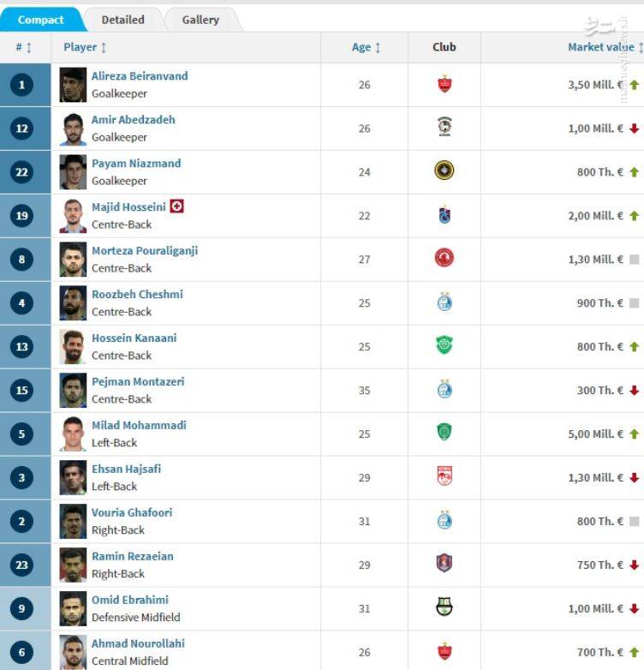Click the club crest in Omid Ebrahimi row
Image resolution: width=644 pixels, height=670 pixels.
pyautogui.click(x=444, y=607)
